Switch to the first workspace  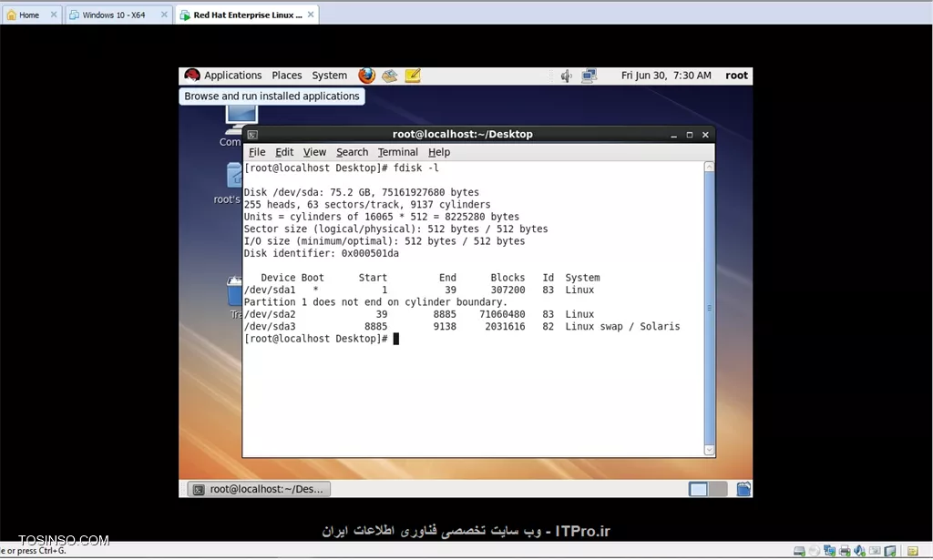click(x=698, y=489)
